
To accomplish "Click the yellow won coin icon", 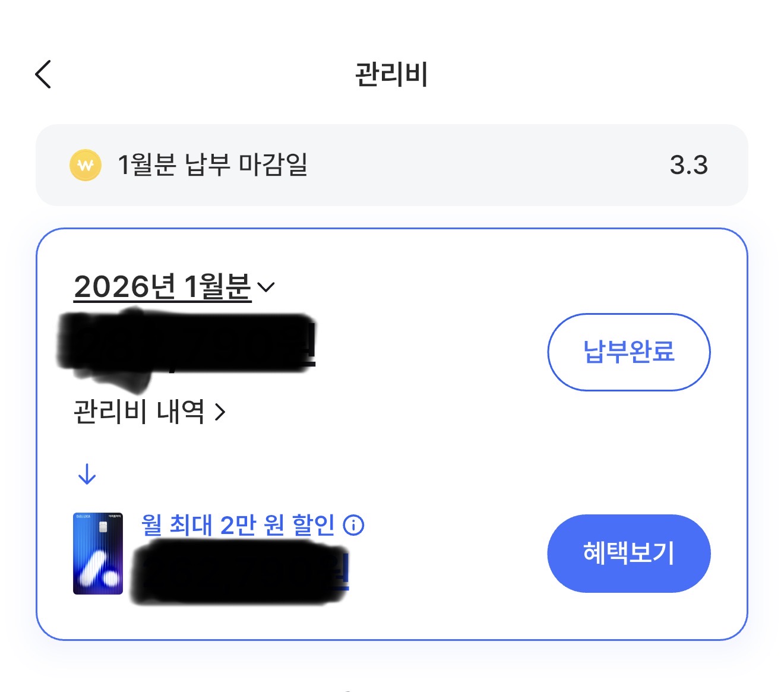I will pyautogui.click(x=86, y=165).
